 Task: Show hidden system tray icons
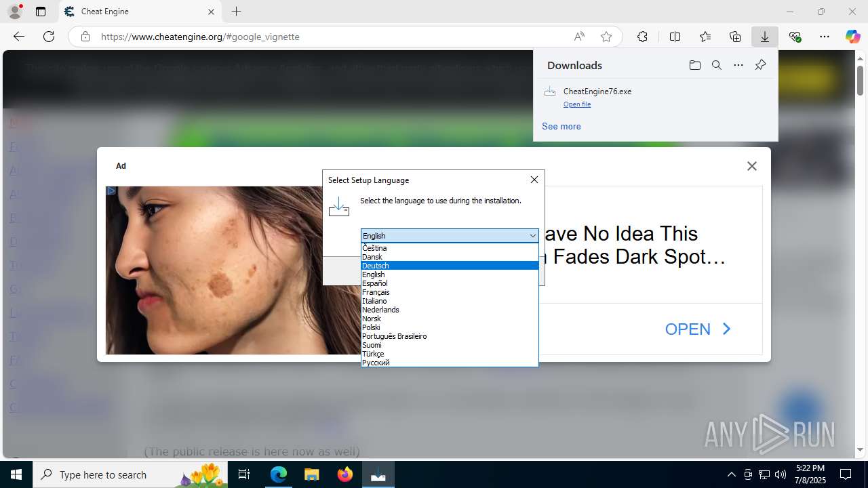click(731, 474)
